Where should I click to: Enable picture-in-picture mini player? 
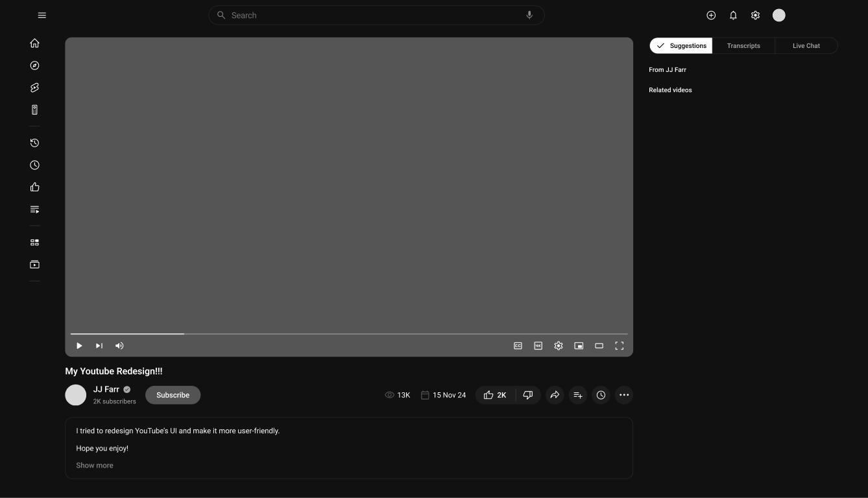[579, 346]
